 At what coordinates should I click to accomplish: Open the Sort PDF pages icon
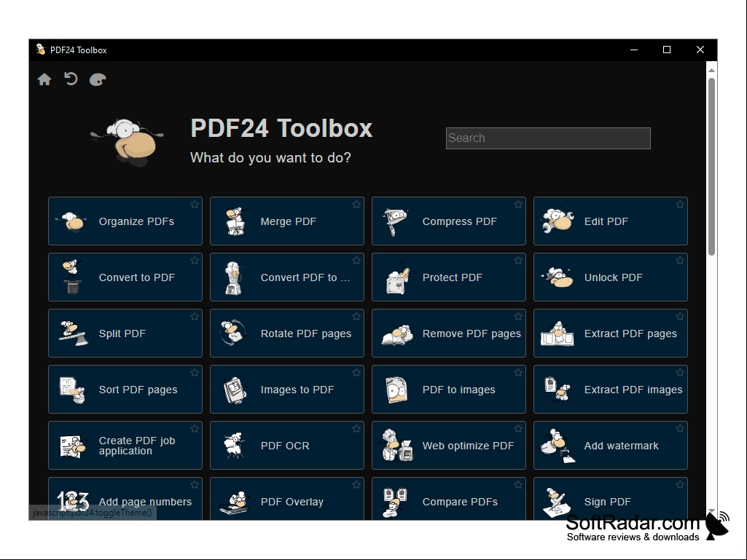point(72,390)
